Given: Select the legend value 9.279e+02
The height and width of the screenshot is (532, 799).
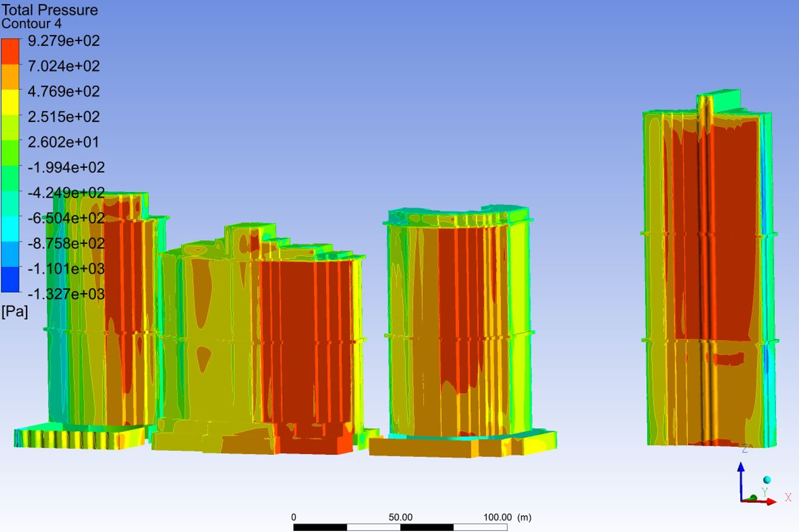Looking at the screenshot, I should [64, 41].
